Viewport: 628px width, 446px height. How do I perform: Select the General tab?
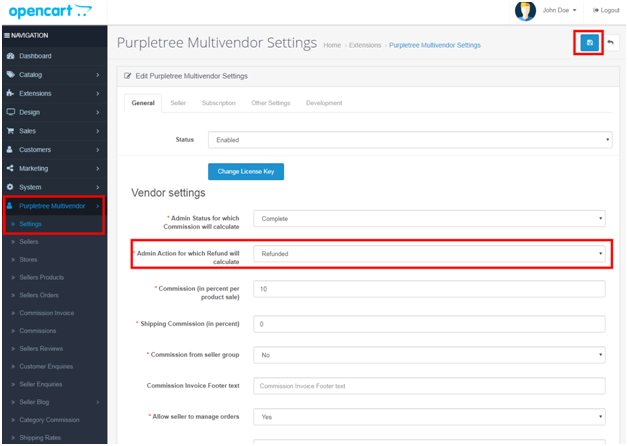pos(143,103)
